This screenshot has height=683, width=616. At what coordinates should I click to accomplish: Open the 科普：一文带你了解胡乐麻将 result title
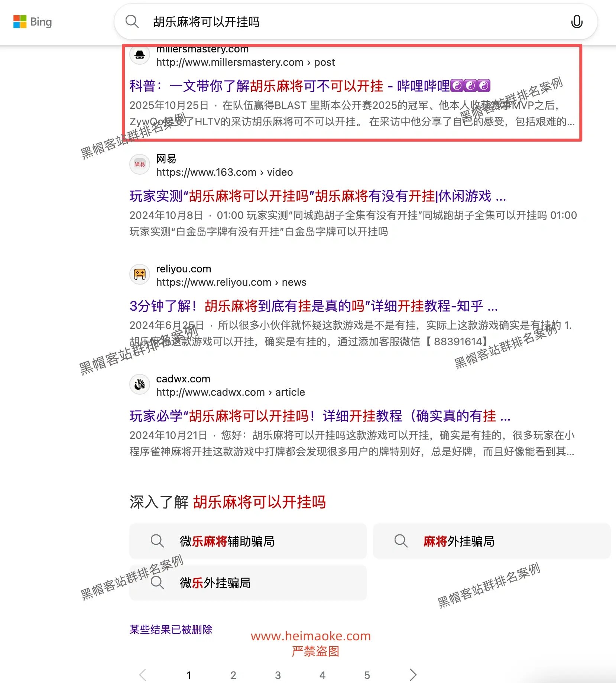pyautogui.click(x=310, y=86)
